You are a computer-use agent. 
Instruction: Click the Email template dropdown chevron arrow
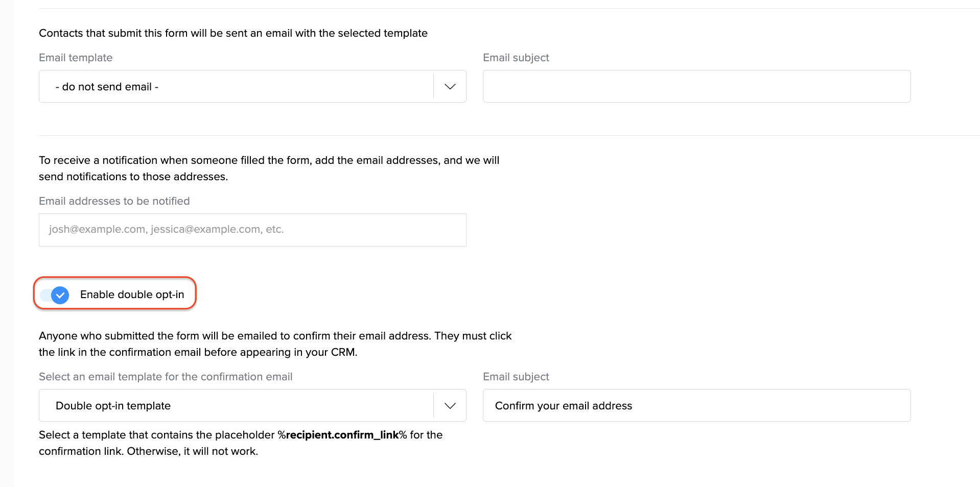[450, 87]
